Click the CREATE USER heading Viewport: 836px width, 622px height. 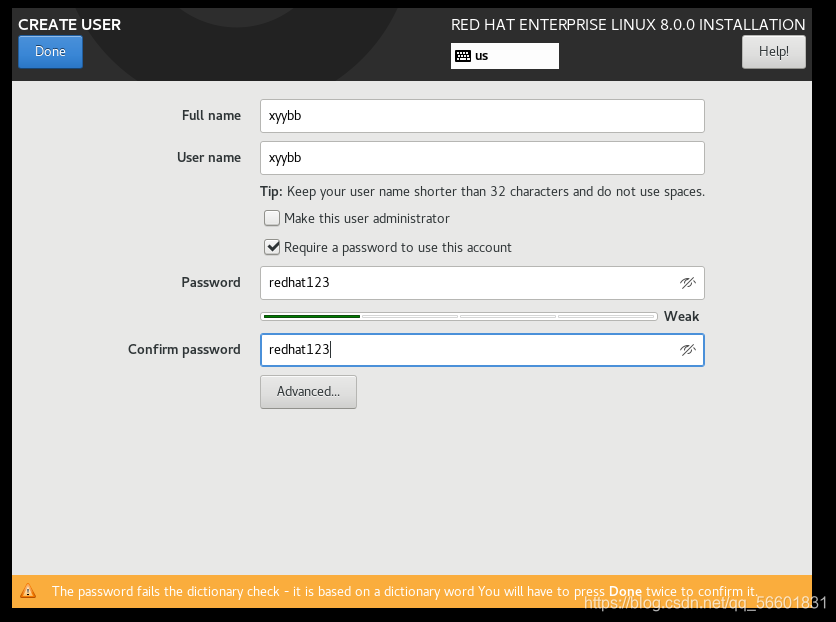69,25
